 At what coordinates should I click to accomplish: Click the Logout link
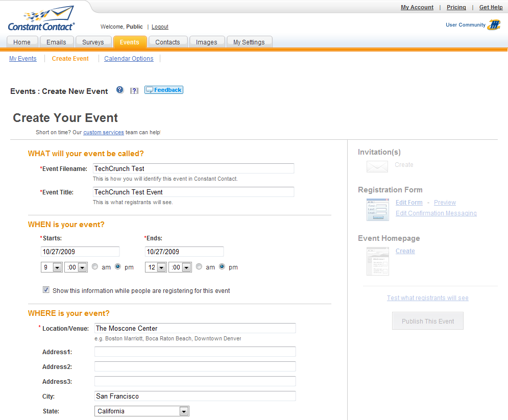160,27
